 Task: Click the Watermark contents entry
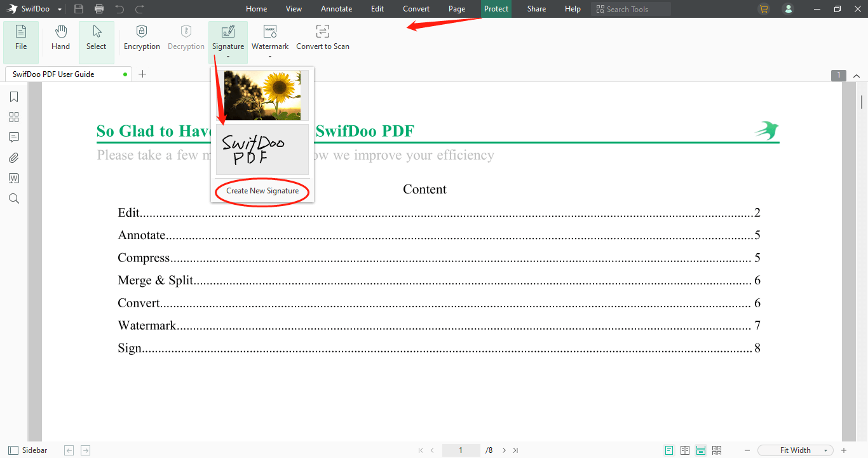pyautogui.click(x=440, y=326)
